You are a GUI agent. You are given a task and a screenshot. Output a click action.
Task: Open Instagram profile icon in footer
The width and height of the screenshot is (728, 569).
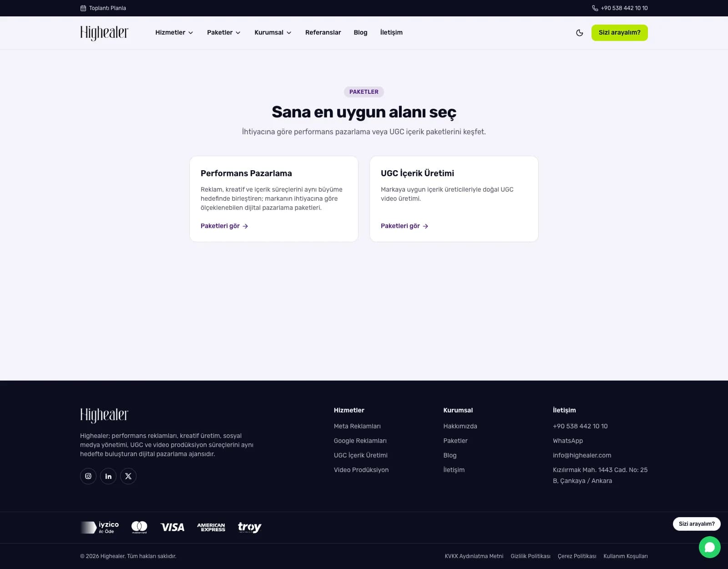[88, 476]
